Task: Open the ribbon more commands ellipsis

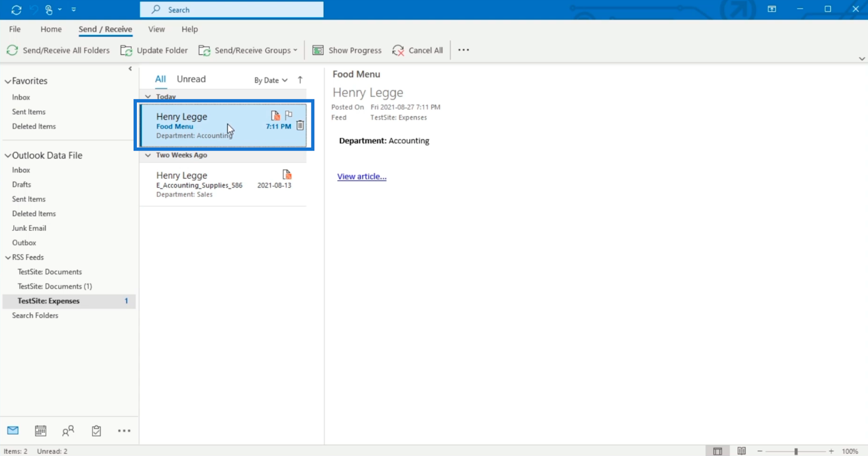Action: click(463, 50)
